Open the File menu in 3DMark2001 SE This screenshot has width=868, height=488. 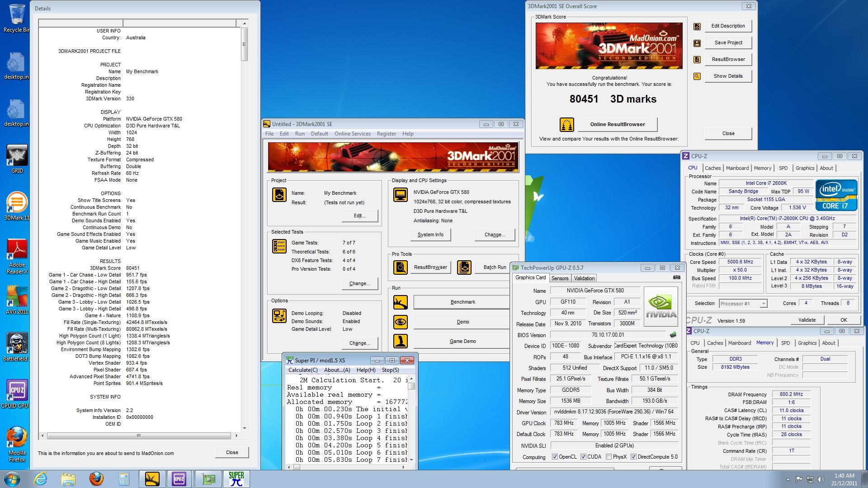pos(269,134)
